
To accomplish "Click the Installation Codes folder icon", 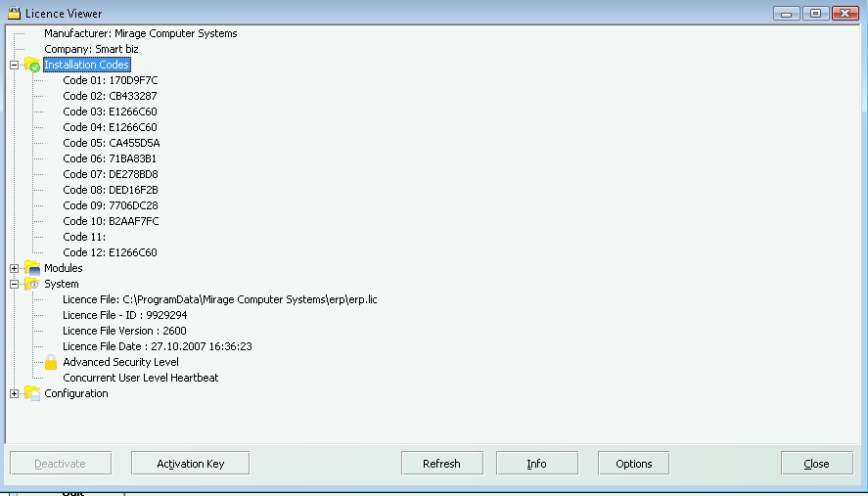I will click(x=32, y=66).
